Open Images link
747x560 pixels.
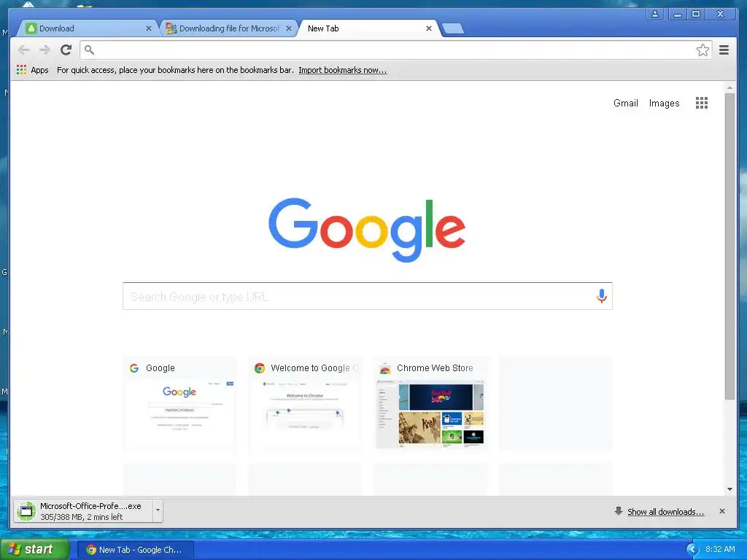pos(664,103)
